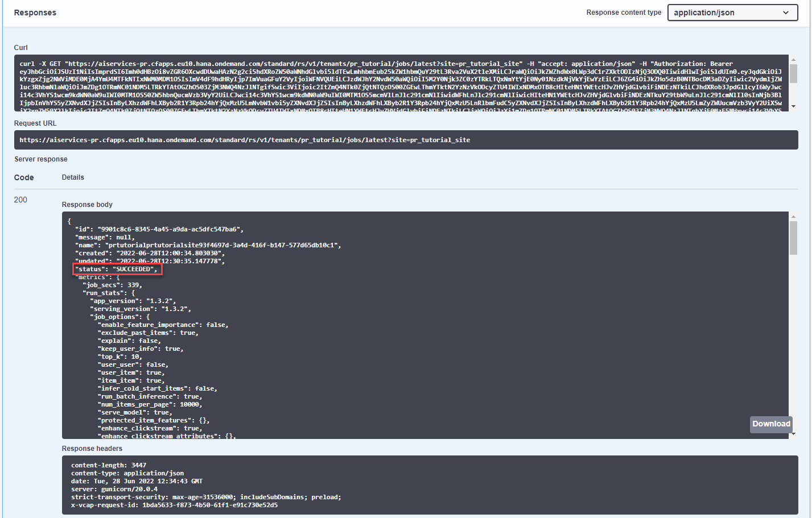Click the x-vcap-request-id header line

pos(174,505)
